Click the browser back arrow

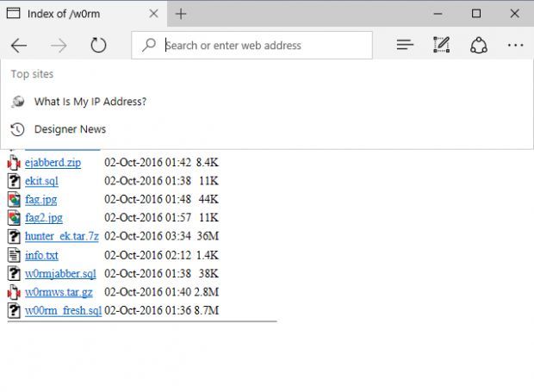click(19, 46)
